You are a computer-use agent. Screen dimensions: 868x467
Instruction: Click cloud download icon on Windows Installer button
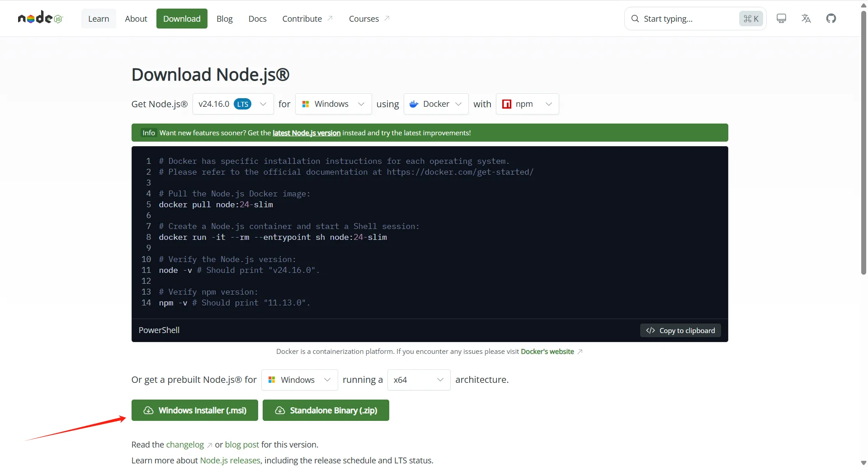pos(148,410)
